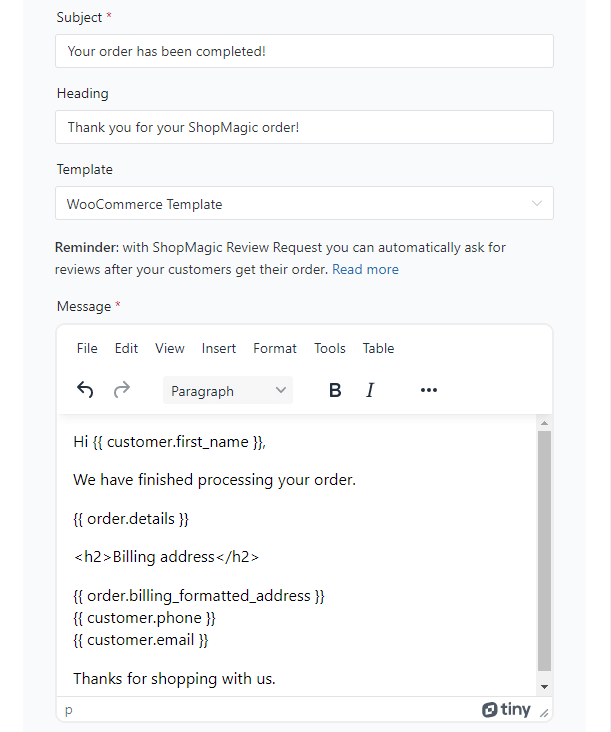Open the Insert menu
Viewport: 611px width, 732px height.
point(218,348)
